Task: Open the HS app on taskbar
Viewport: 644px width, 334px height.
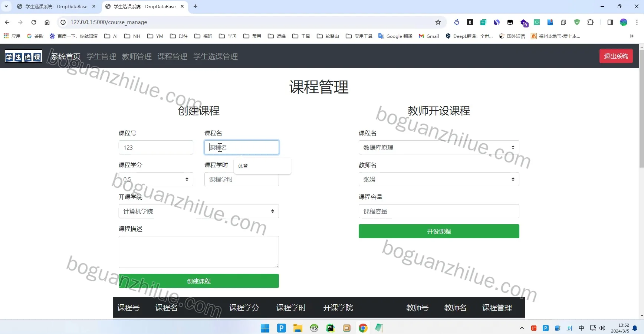Action: (x=314, y=328)
